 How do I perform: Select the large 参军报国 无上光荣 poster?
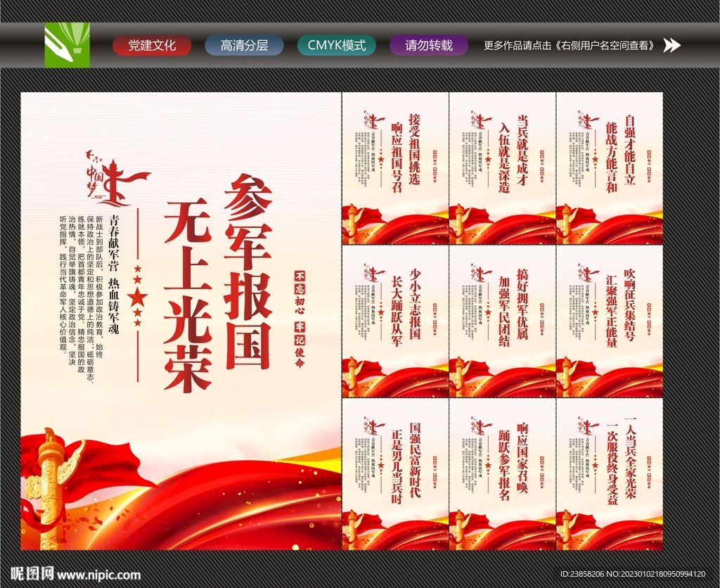181,321
